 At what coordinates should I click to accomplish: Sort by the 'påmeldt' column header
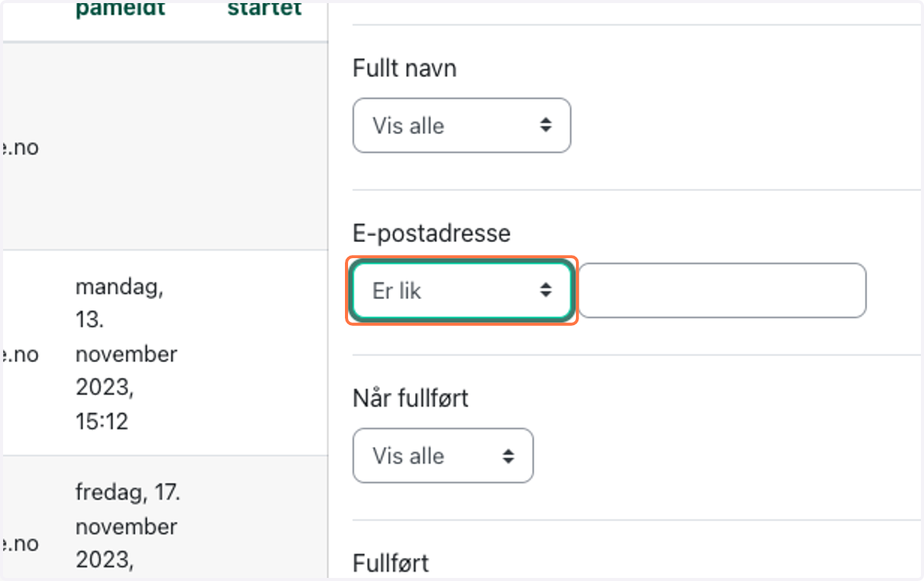(120, 10)
